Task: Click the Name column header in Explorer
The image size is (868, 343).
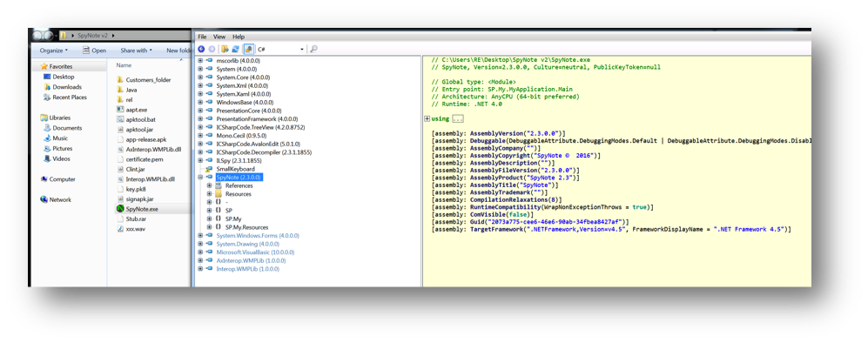Action: [124, 65]
